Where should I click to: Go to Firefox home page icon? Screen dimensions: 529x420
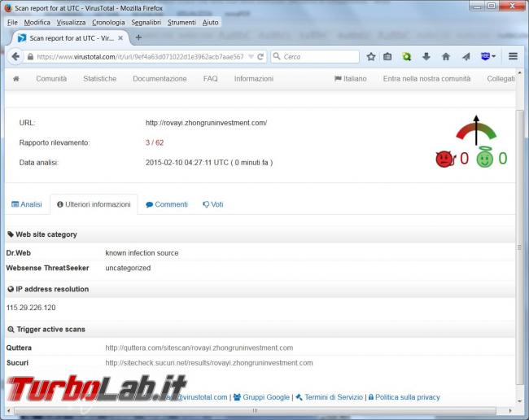tap(446, 57)
